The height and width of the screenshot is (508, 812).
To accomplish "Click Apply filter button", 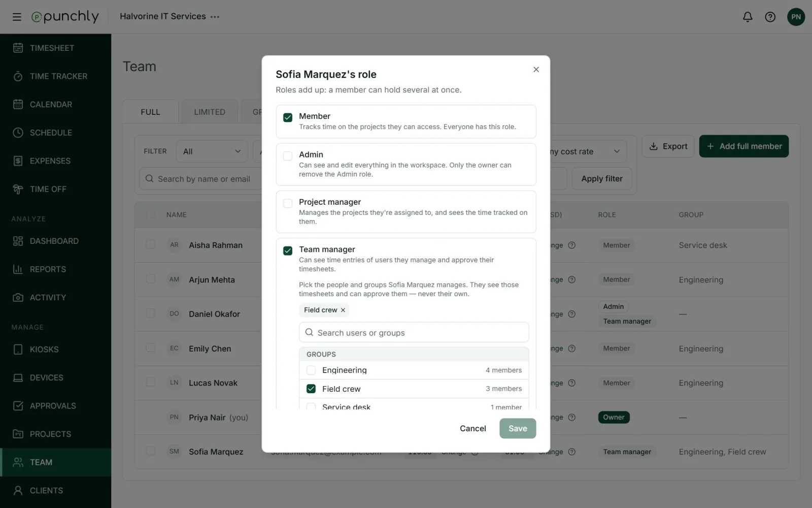I will [602, 179].
